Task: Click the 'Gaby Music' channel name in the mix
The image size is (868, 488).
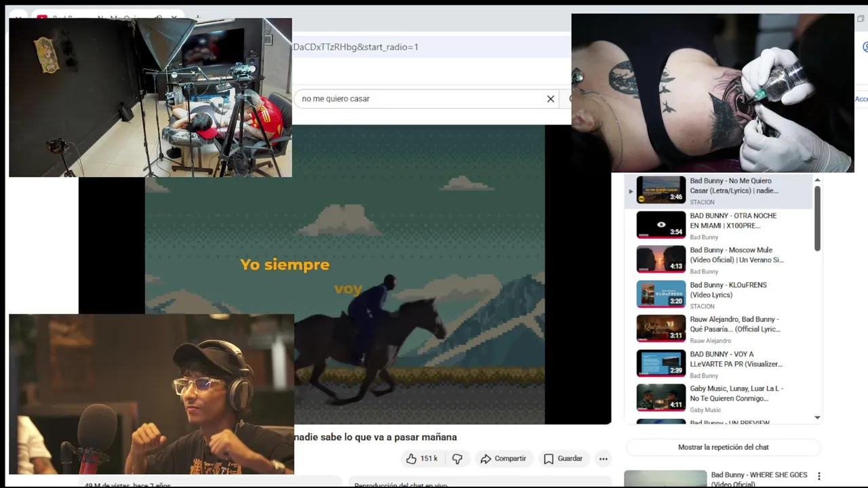Action: click(x=705, y=410)
